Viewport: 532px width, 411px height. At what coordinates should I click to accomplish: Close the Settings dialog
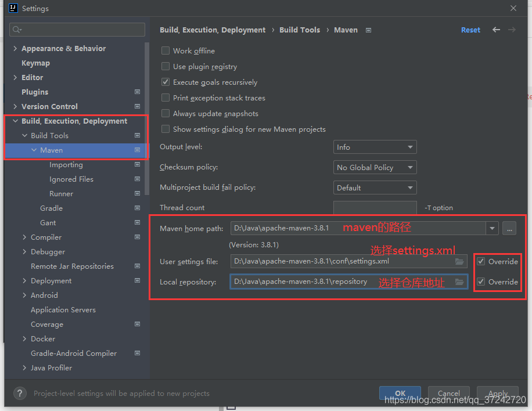[513, 8]
